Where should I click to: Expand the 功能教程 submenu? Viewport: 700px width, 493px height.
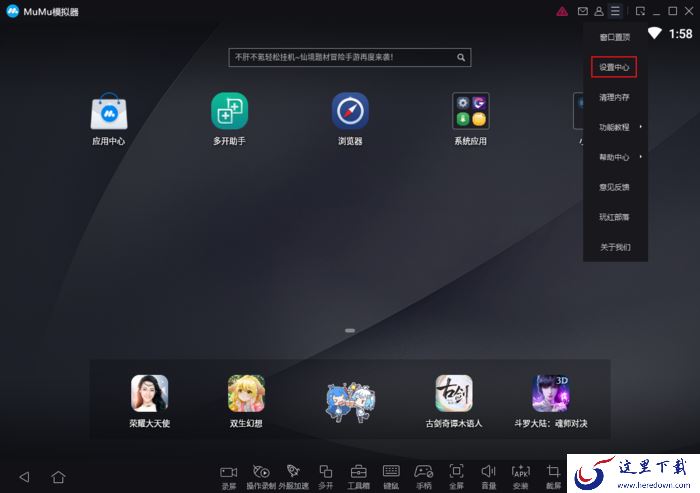tap(615, 127)
